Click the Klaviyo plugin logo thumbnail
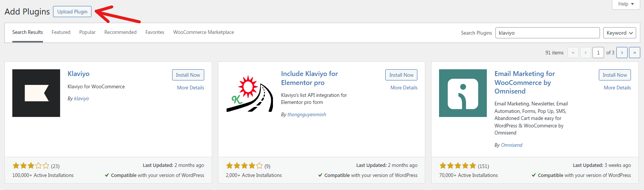The image size is (644, 190). click(x=36, y=93)
